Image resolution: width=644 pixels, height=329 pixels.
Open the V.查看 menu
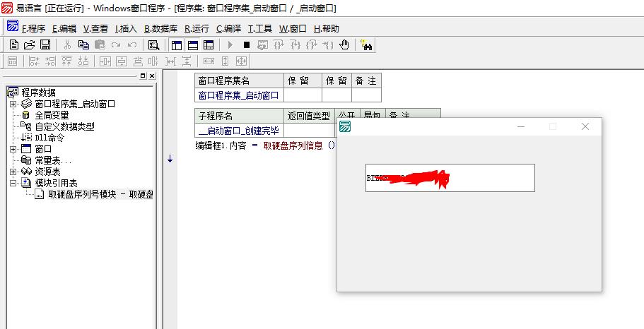click(x=95, y=29)
